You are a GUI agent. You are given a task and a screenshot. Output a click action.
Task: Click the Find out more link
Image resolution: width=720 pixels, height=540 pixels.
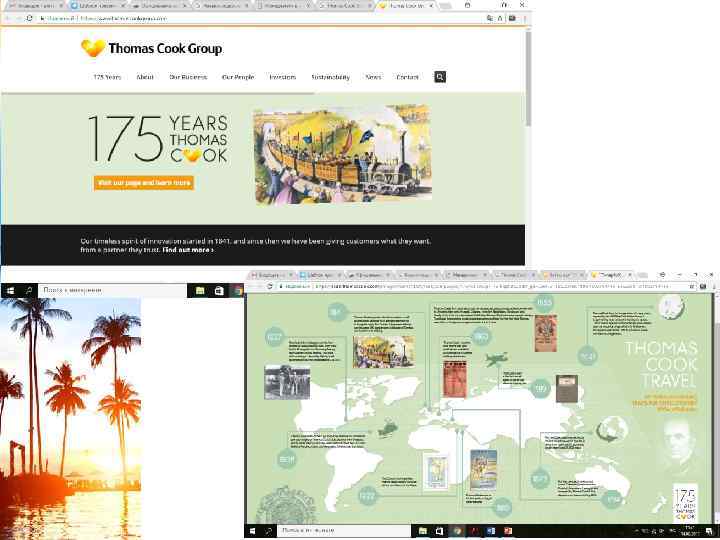[x=188, y=250]
